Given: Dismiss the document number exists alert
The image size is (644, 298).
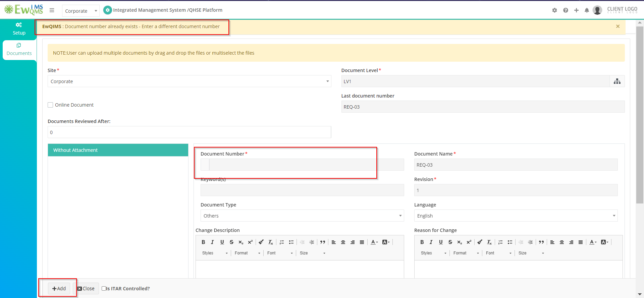Looking at the screenshot, I should (x=618, y=26).
